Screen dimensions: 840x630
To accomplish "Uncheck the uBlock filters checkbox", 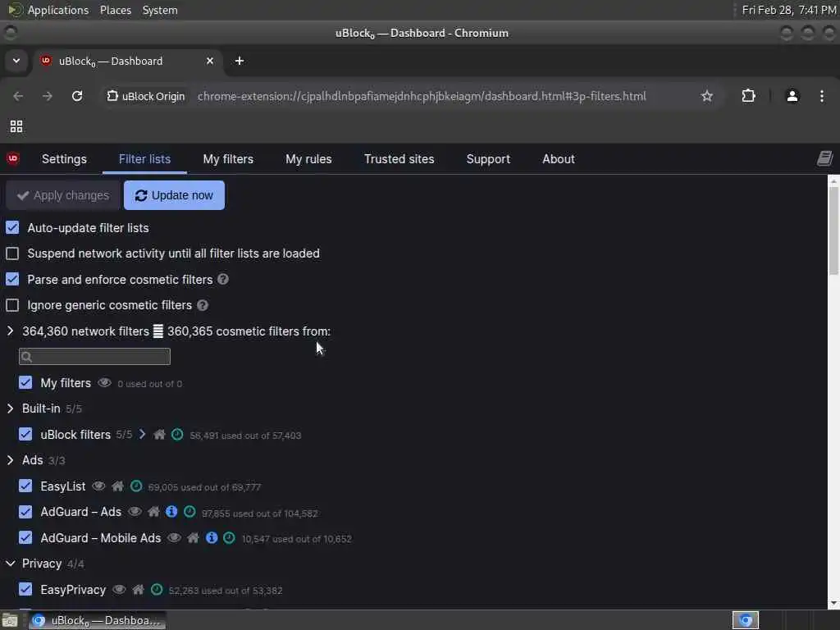I will [25, 434].
